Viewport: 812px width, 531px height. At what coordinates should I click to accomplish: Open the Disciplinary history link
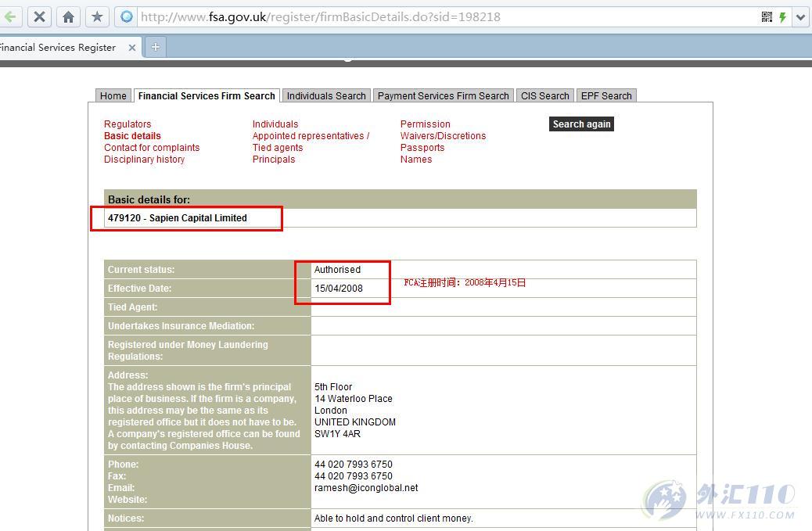[145, 160]
